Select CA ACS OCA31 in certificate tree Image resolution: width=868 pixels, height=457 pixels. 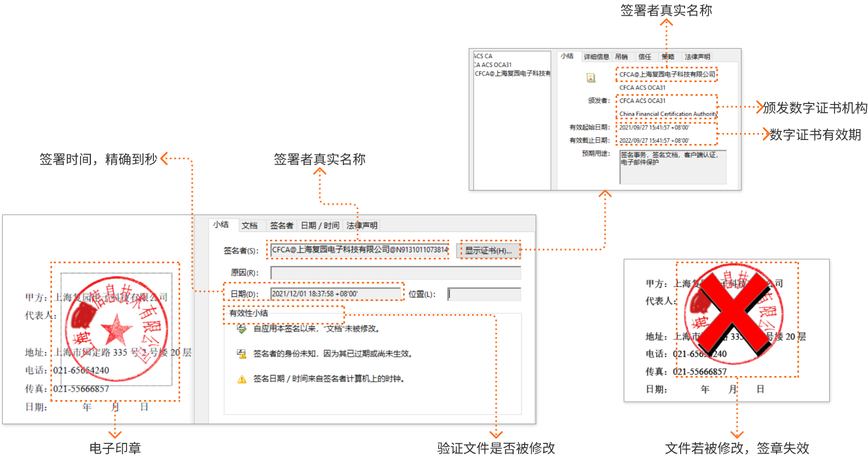[x=493, y=65]
